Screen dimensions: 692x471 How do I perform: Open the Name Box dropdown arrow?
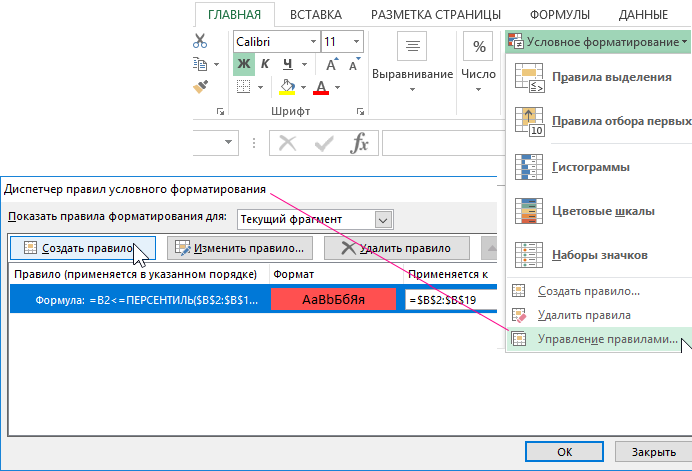[228, 142]
